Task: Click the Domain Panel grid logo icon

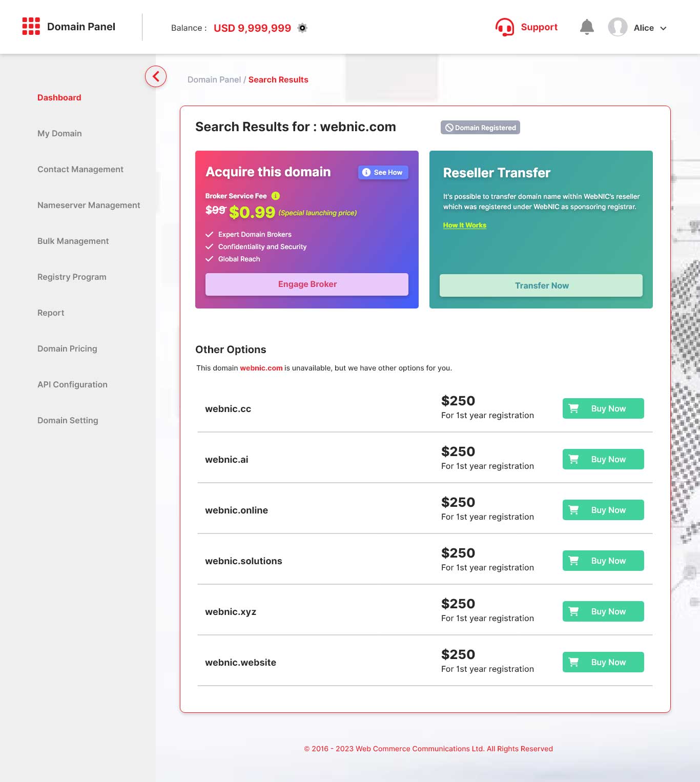Action: coord(31,26)
